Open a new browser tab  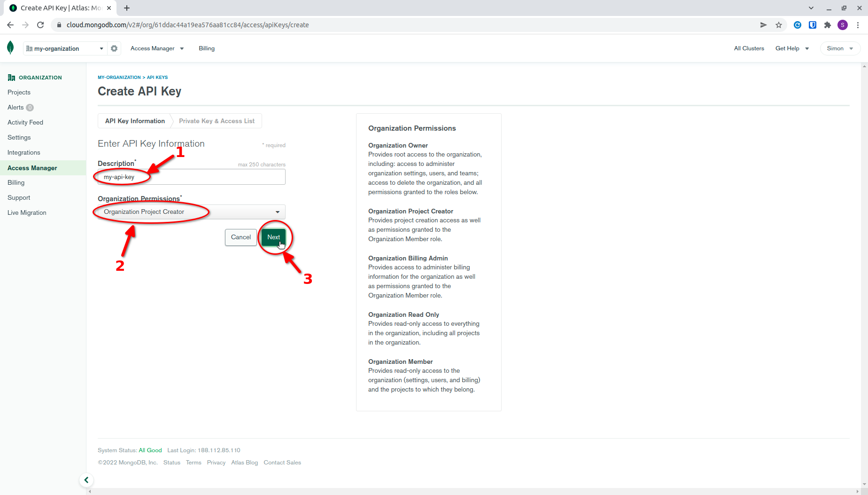pos(127,8)
